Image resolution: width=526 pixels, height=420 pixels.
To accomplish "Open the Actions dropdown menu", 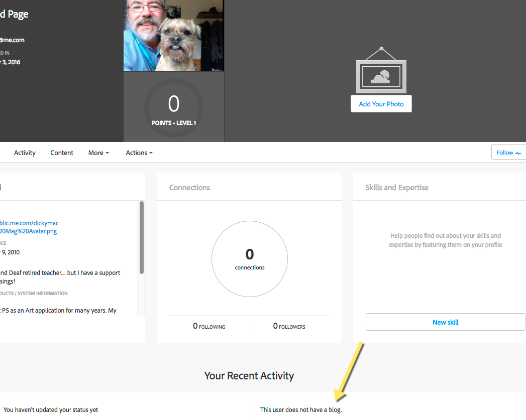I will click(x=139, y=153).
